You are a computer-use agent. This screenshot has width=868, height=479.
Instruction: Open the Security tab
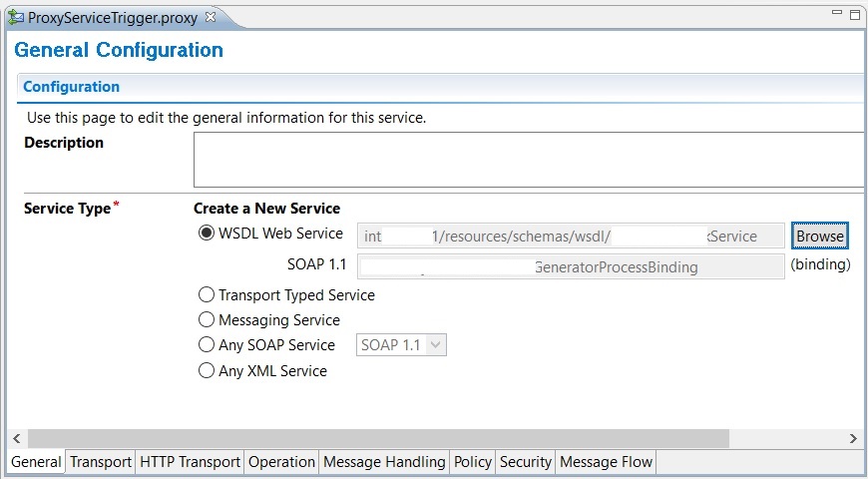click(x=526, y=462)
